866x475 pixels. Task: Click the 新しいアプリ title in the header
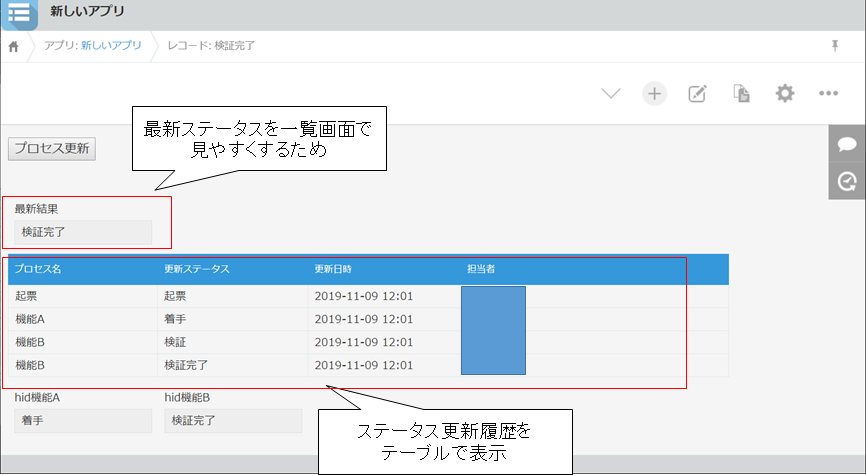click(87, 11)
